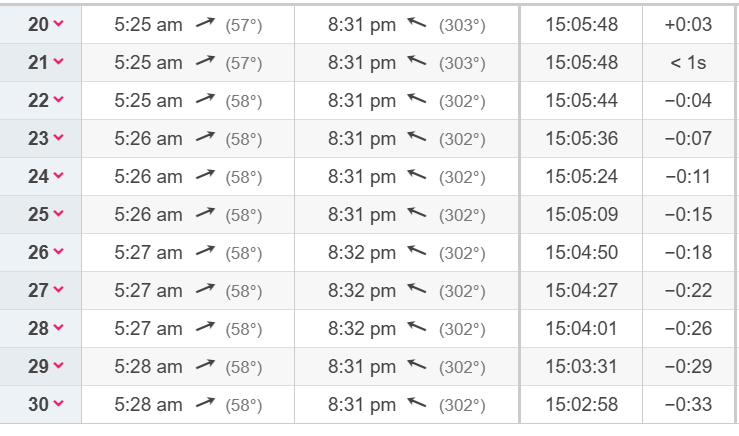Open the day 30 chevron
This screenshot has height=436, width=739.
click(58, 403)
